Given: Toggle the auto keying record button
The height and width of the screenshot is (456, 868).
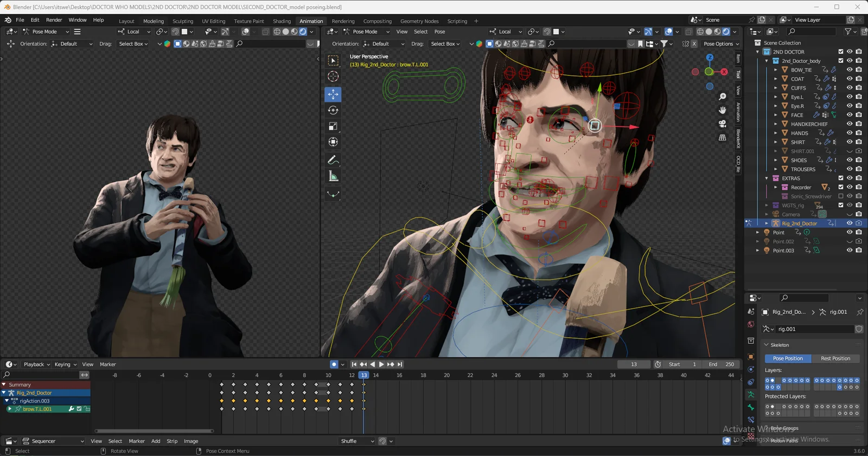Looking at the screenshot, I should pyautogui.click(x=334, y=364).
